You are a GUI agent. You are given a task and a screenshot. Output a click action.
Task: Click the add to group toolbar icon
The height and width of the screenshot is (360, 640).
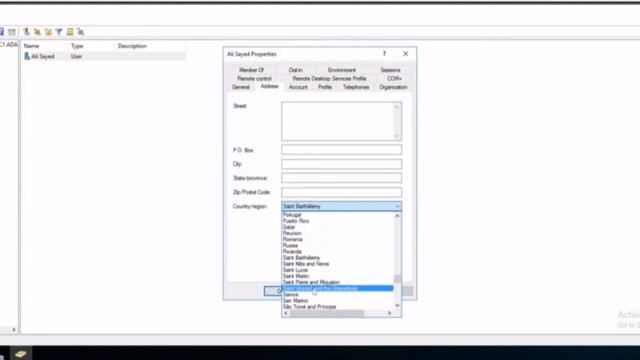click(x=80, y=31)
